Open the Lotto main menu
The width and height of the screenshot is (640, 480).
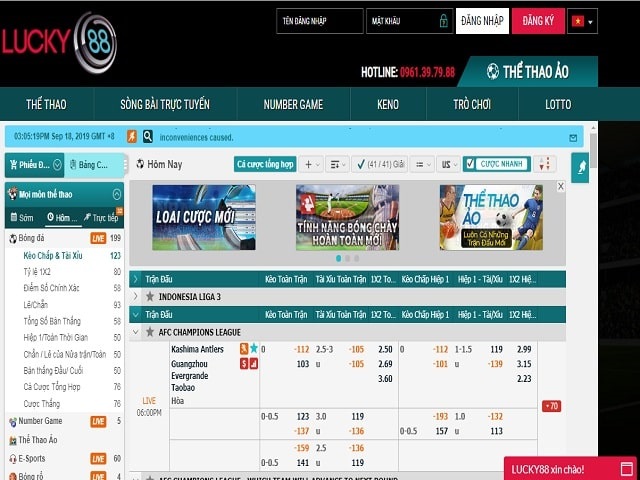coord(558,104)
